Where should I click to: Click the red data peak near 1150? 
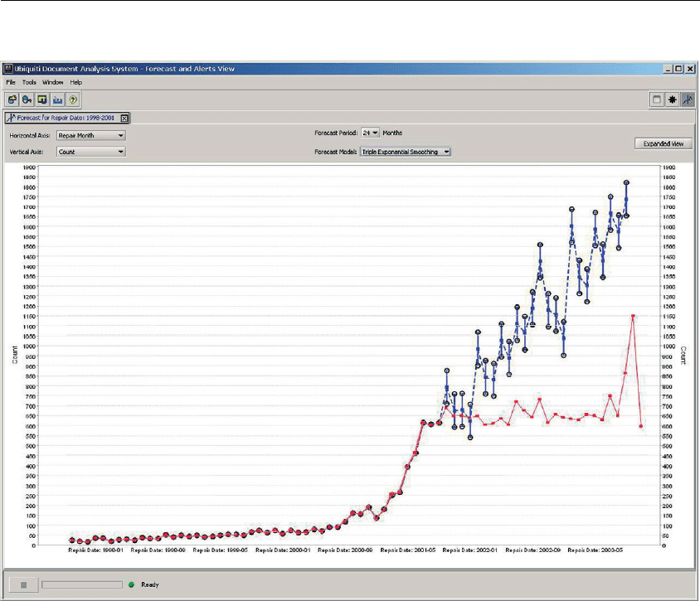click(x=633, y=316)
